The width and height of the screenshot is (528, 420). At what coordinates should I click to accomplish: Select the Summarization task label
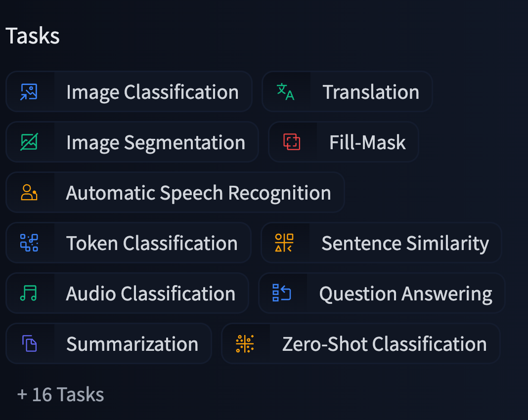tap(132, 344)
